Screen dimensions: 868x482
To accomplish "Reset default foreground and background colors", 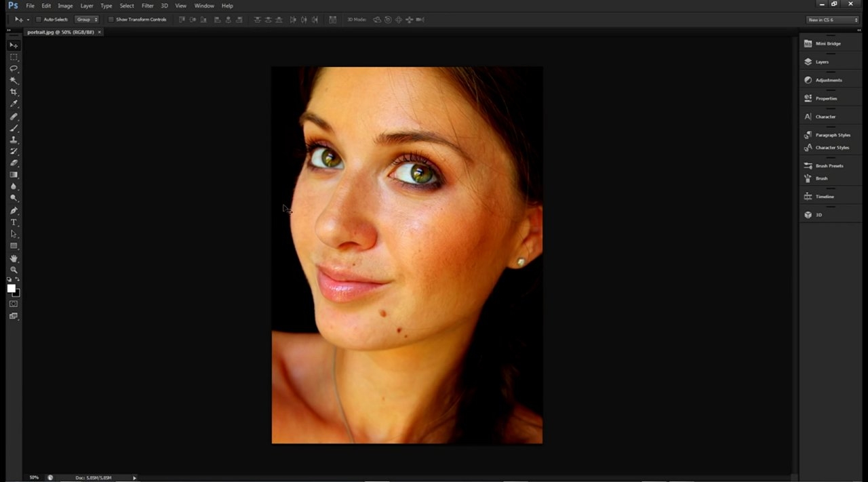I will pyautogui.click(x=9, y=279).
